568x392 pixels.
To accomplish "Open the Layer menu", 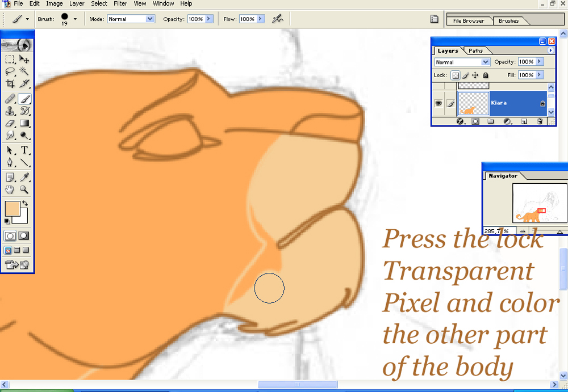I will 77,3.
